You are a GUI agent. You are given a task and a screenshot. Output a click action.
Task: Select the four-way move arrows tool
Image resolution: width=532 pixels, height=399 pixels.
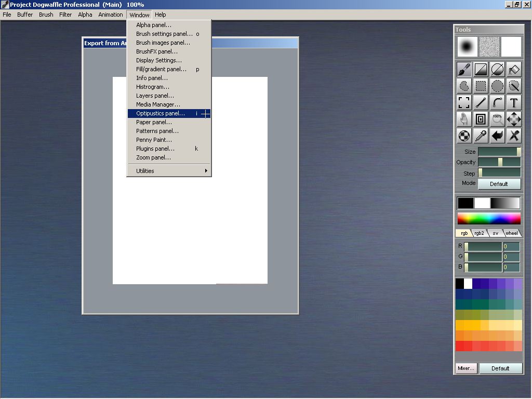coord(514,119)
